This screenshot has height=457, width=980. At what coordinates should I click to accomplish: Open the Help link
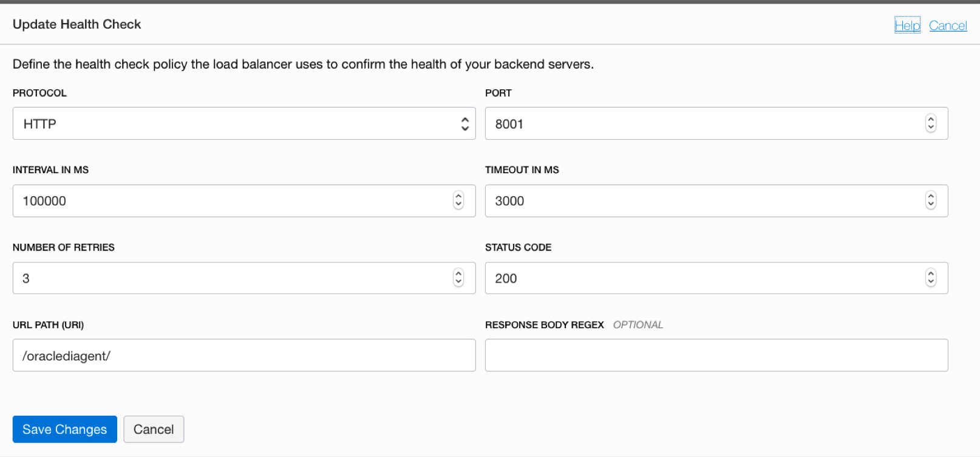(907, 26)
